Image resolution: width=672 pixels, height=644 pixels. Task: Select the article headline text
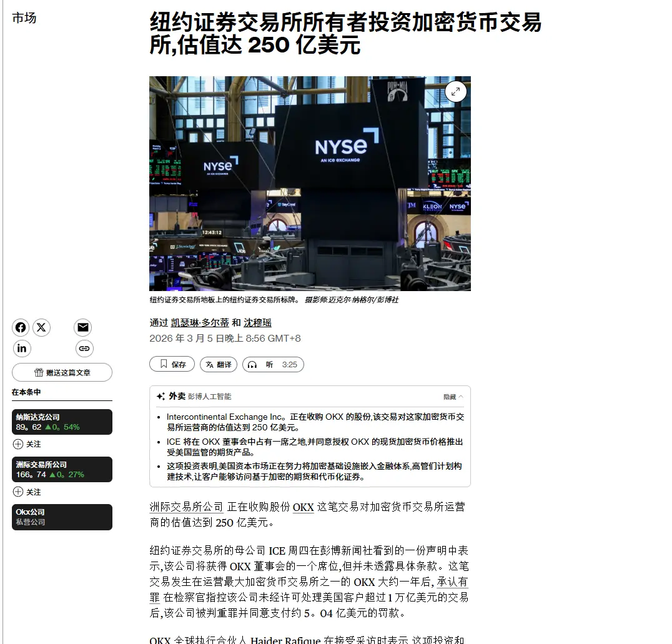345,34
